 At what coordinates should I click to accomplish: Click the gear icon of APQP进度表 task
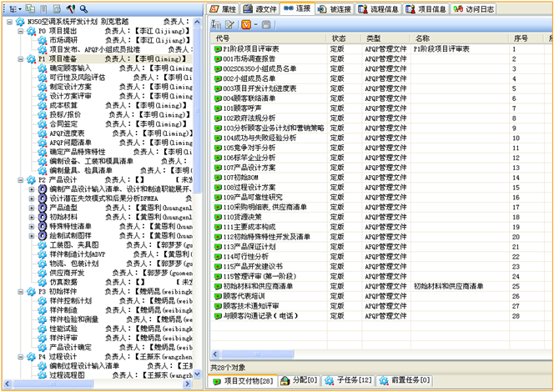42,133
